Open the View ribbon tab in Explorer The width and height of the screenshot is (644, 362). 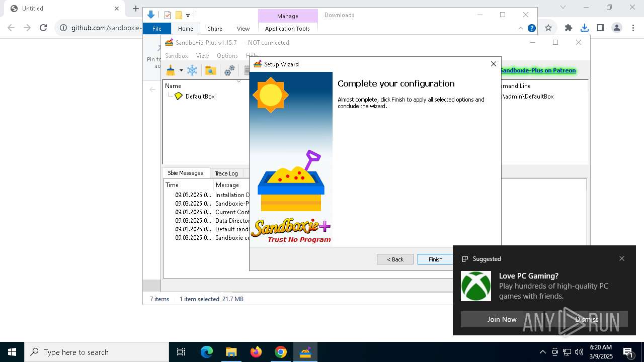pyautogui.click(x=243, y=29)
